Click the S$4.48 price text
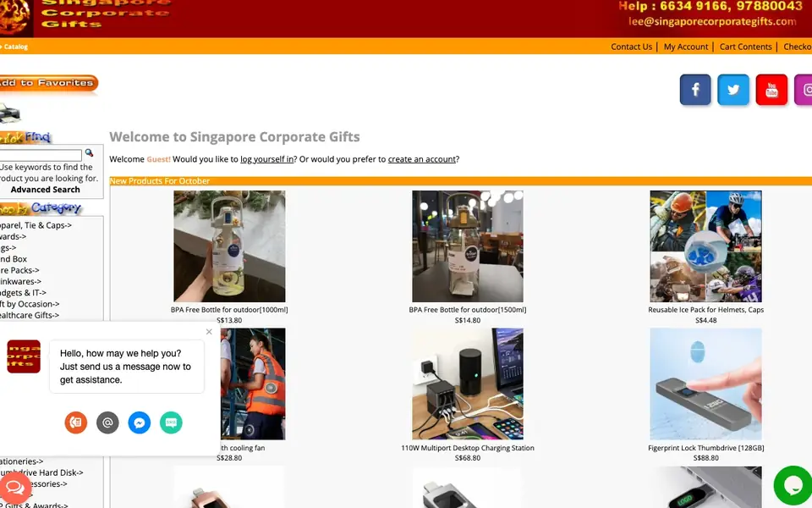 (x=705, y=320)
